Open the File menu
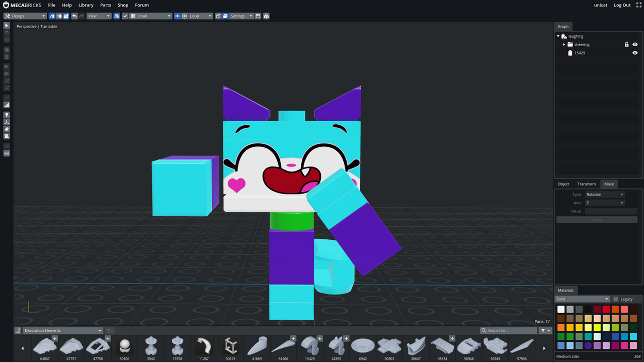Screen dimensions: 644x362 [x=52, y=5]
